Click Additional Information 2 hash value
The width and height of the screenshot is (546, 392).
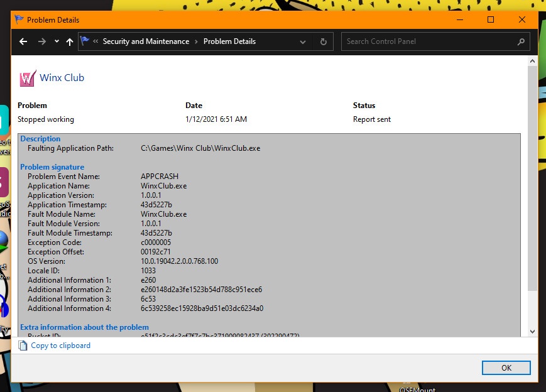tap(201, 289)
